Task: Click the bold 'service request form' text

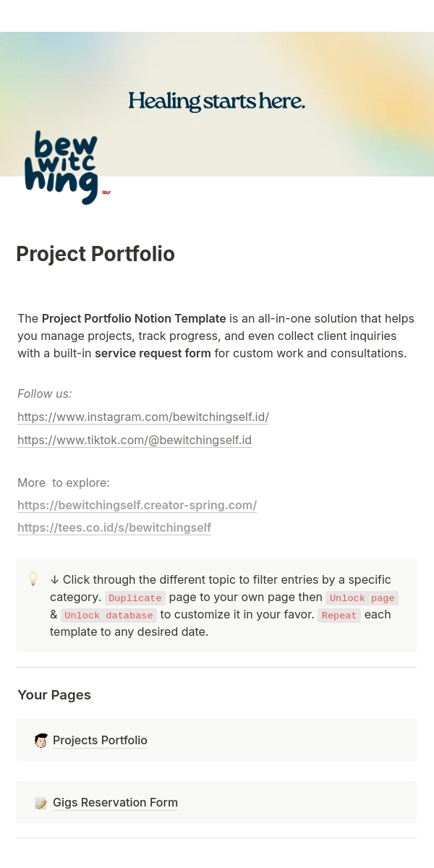Action: (x=153, y=354)
